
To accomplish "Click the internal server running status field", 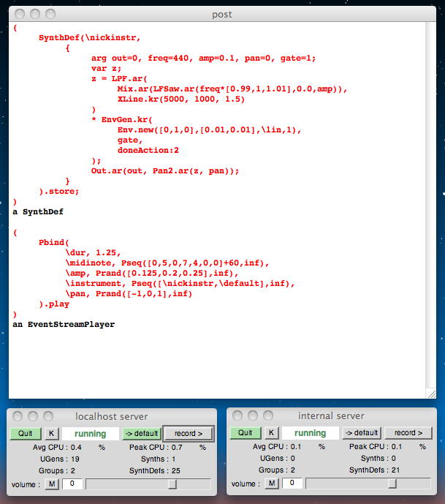I will [310, 432].
